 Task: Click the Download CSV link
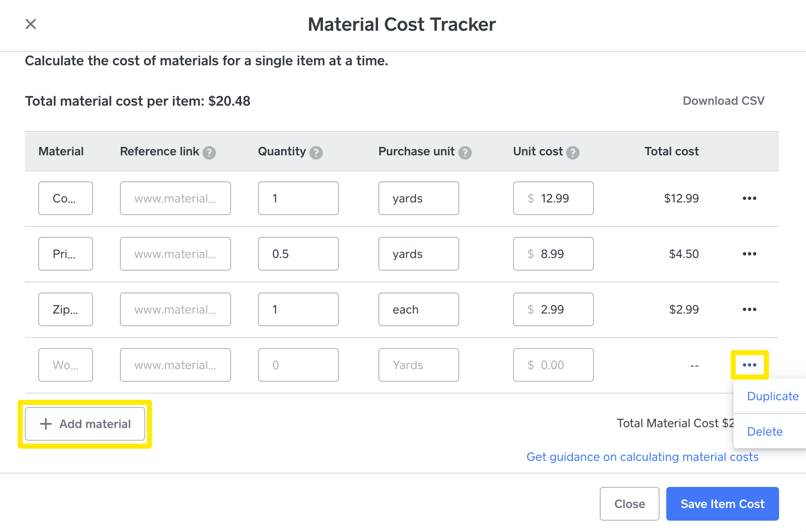(x=723, y=101)
